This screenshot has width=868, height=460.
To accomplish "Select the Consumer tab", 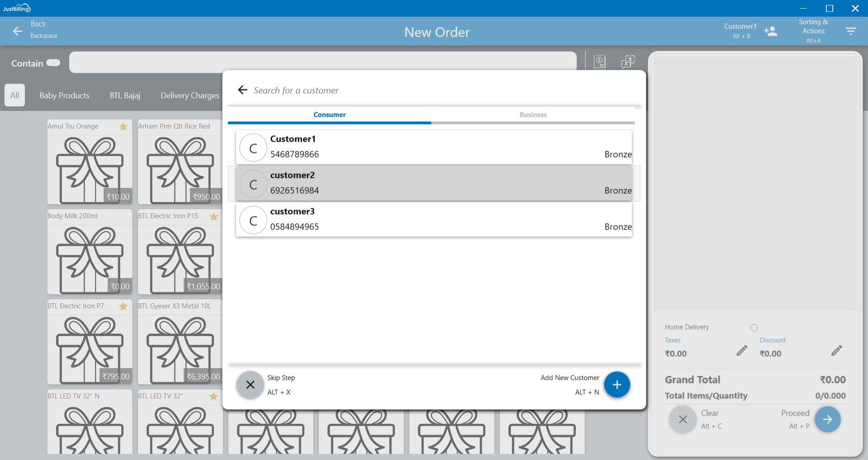I will pos(329,115).
